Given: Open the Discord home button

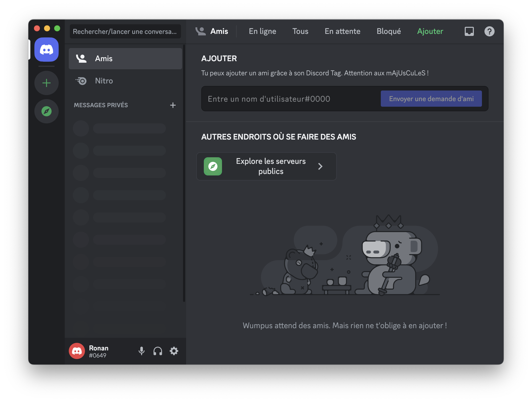Looking at the screenshot, I should tap(47, 50).
